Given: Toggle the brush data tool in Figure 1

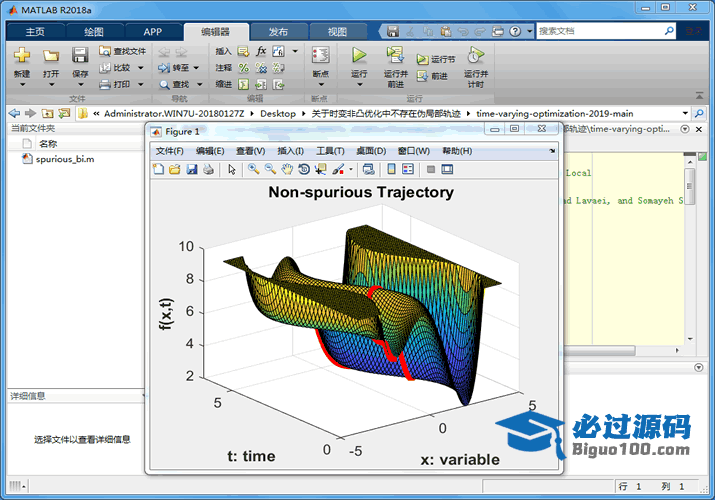Looking at the screenshot, I should point(338,170).
